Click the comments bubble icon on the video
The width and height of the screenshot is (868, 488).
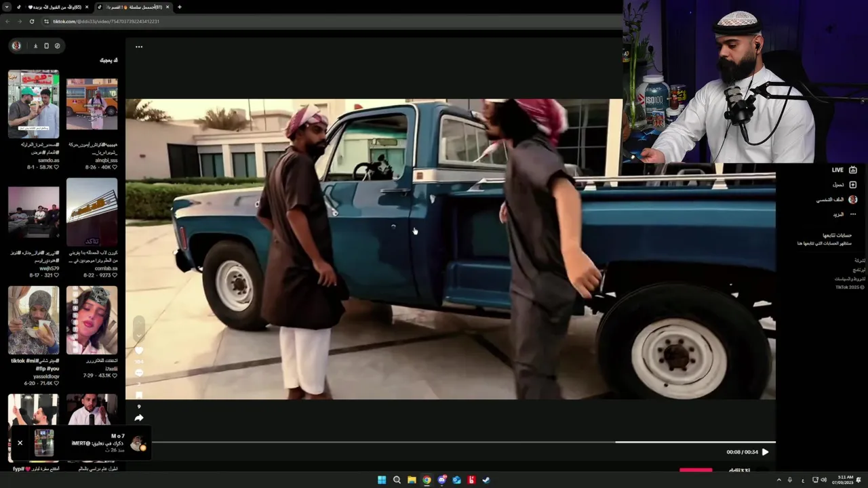tap(139, 373)
